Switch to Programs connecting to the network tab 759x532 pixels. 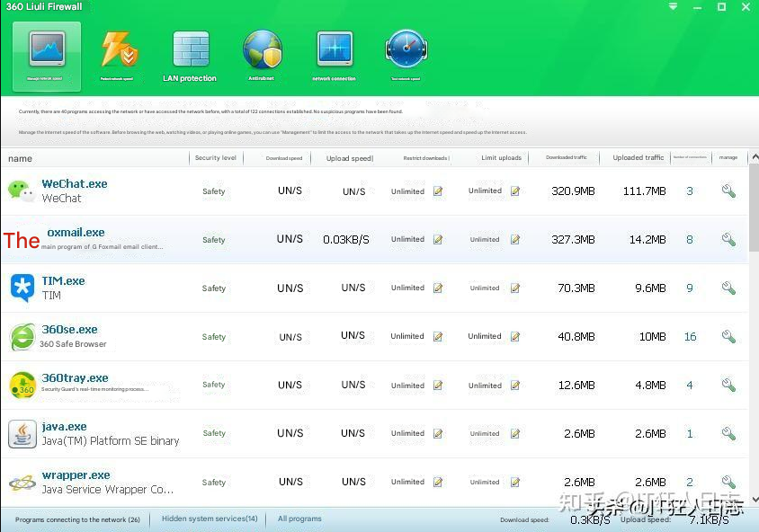pyautogui.click(x=77, y=520)
